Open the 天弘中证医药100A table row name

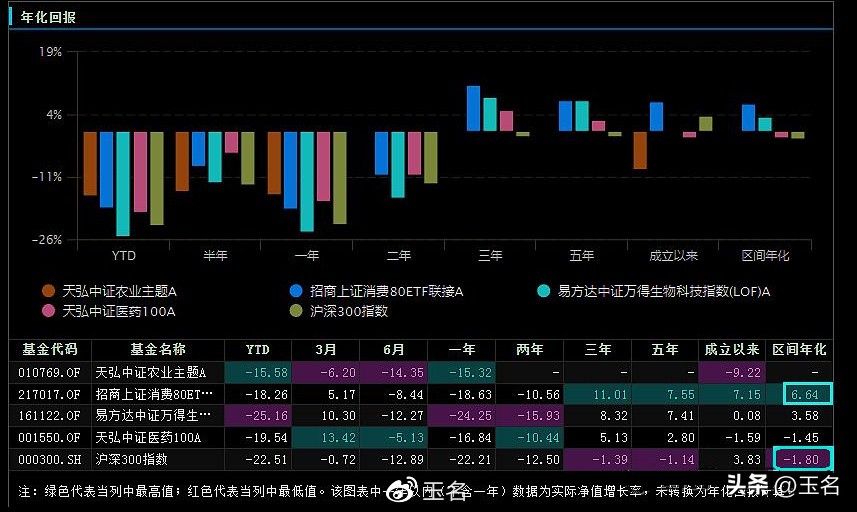(148, 438)
